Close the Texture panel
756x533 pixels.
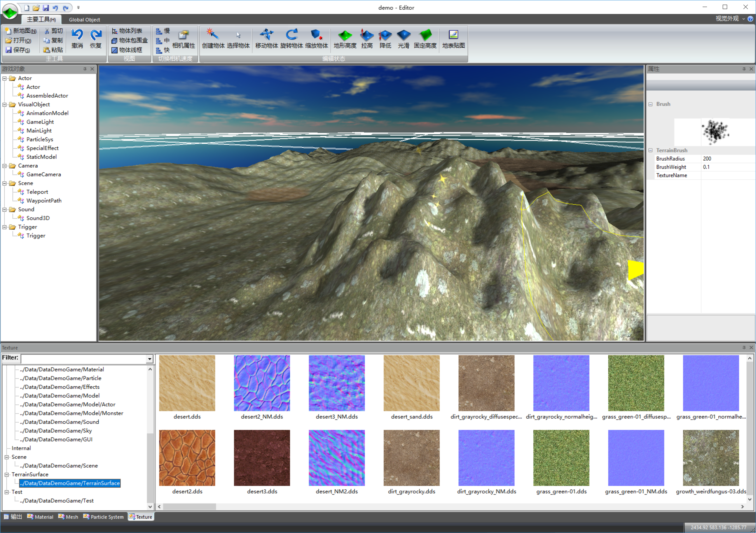(x=751, y=348)
